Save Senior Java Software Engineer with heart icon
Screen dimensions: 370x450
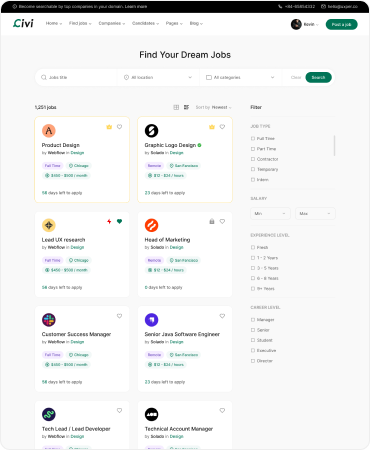point(222,316)
